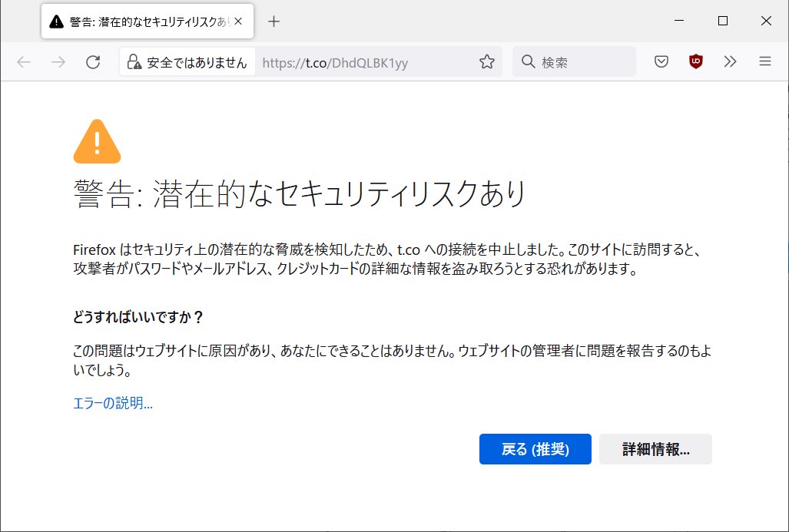Click the 戻る (推奨) button

(535, 449)
